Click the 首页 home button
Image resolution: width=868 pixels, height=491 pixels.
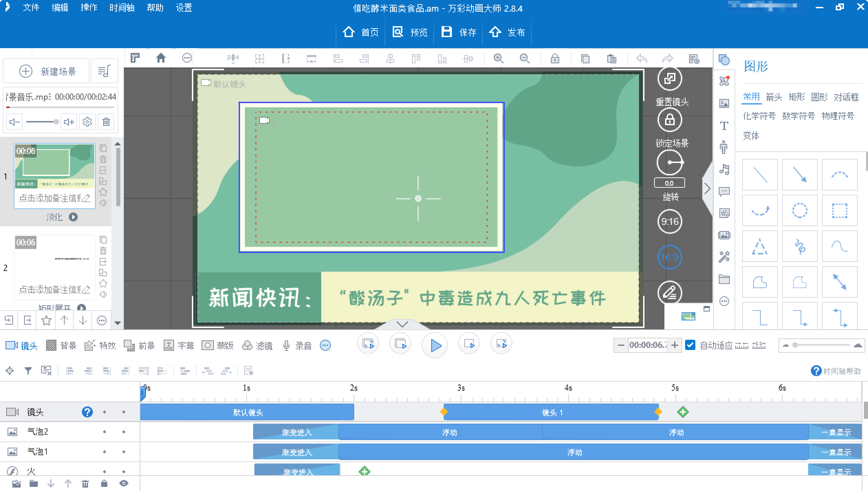click(361, 32)
